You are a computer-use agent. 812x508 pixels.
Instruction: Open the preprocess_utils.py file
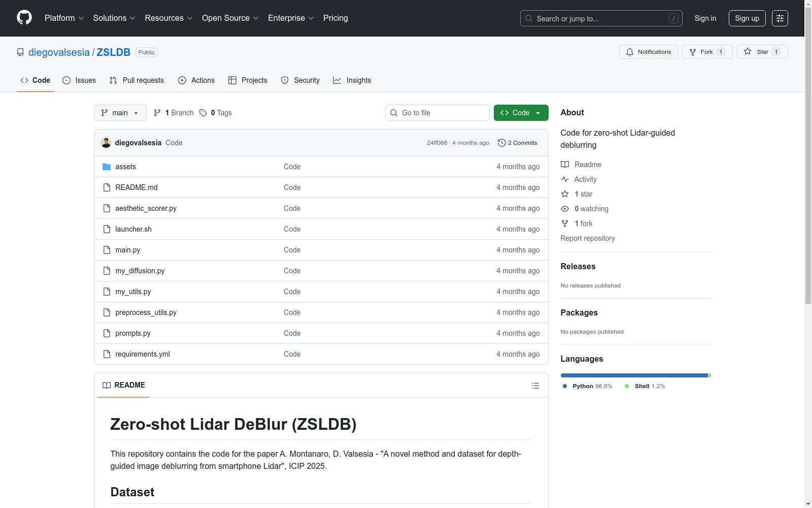coord(146,312)
